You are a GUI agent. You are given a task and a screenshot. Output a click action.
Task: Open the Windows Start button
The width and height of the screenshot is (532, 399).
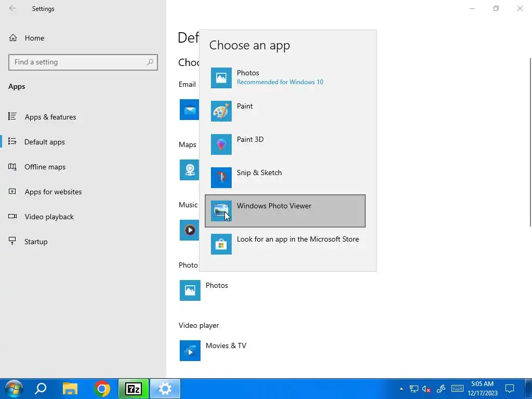click(x=14, y=389)
